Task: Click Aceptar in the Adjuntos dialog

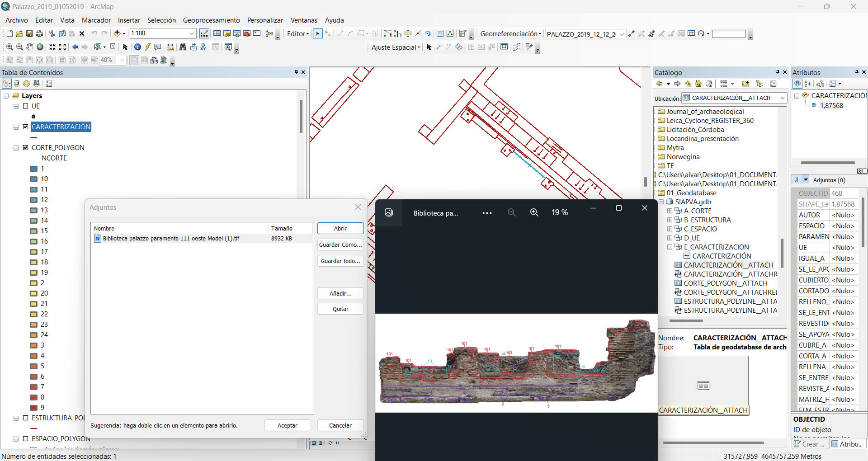Action: [x=288, y=425]
